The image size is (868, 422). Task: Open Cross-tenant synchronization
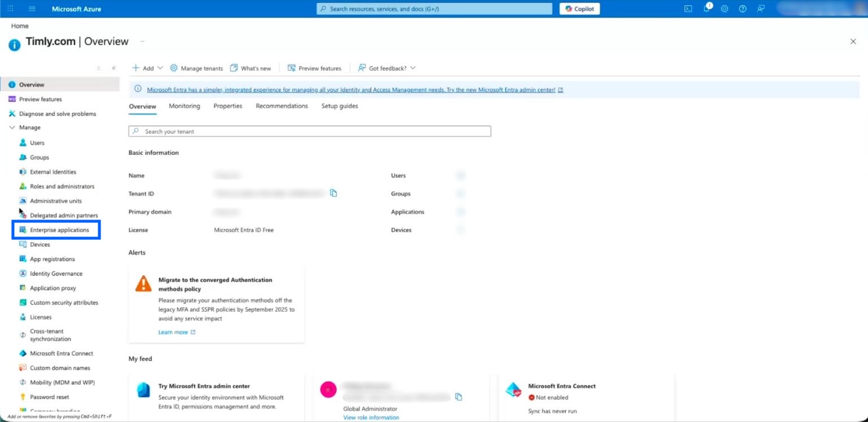point(51,335)
